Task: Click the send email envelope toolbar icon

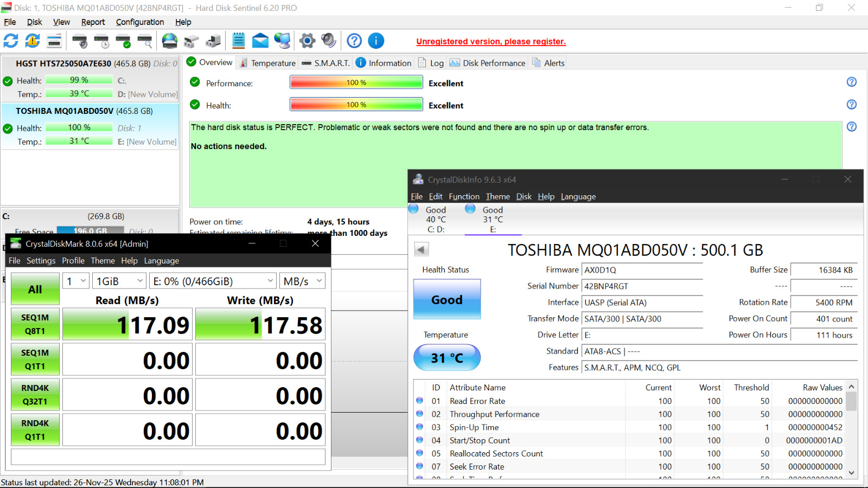Action: (x=260, y=41)
